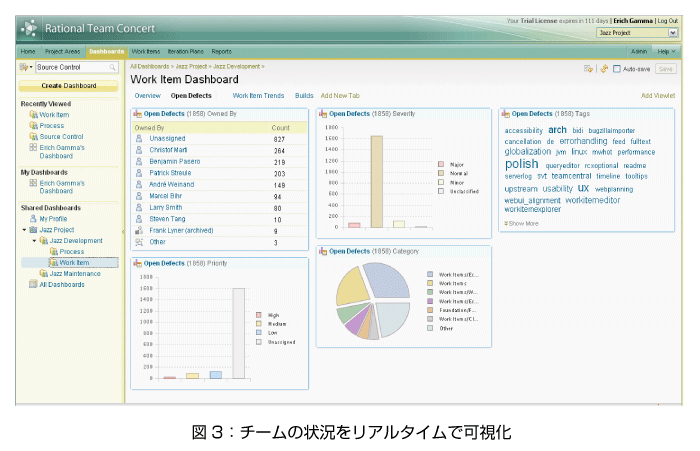Click Add New Tab
Image resolution: width=700 pixels, height=451 pixels.
click(x=340, y=96)
